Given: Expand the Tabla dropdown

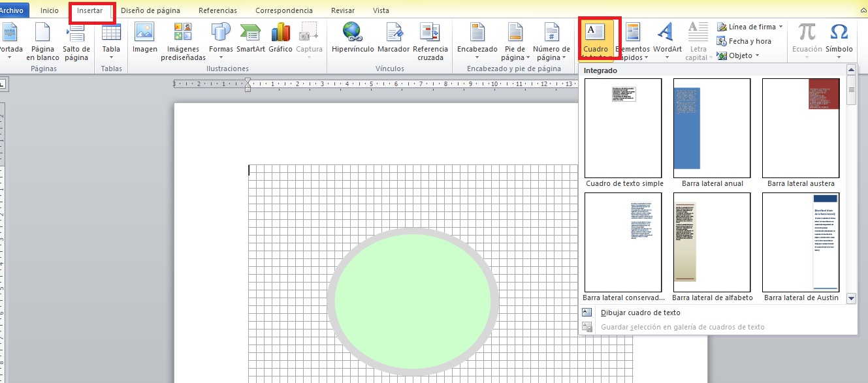Looking at the screenshot, I should click(111, 40).
